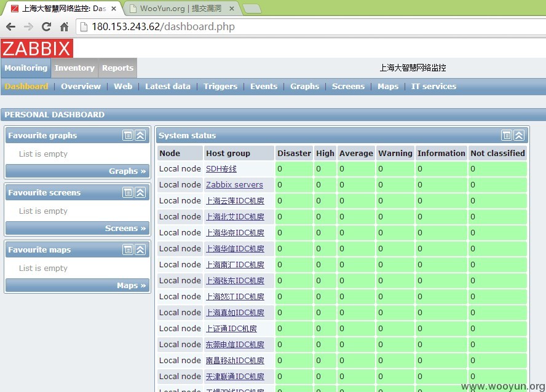This screenshot has width=546, height=392.
Task: Open the Events submenu
Action: pyautogui.click(x=264, y=86)
